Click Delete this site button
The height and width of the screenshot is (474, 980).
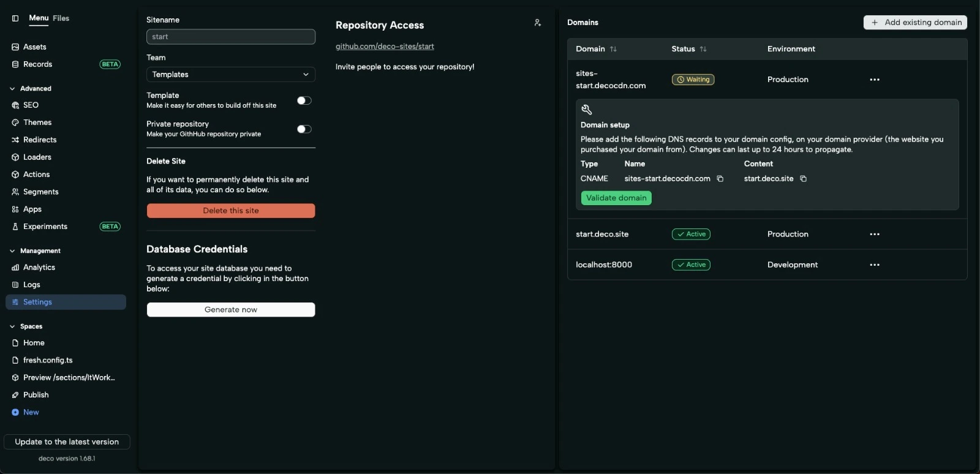[x=231, y=211]
